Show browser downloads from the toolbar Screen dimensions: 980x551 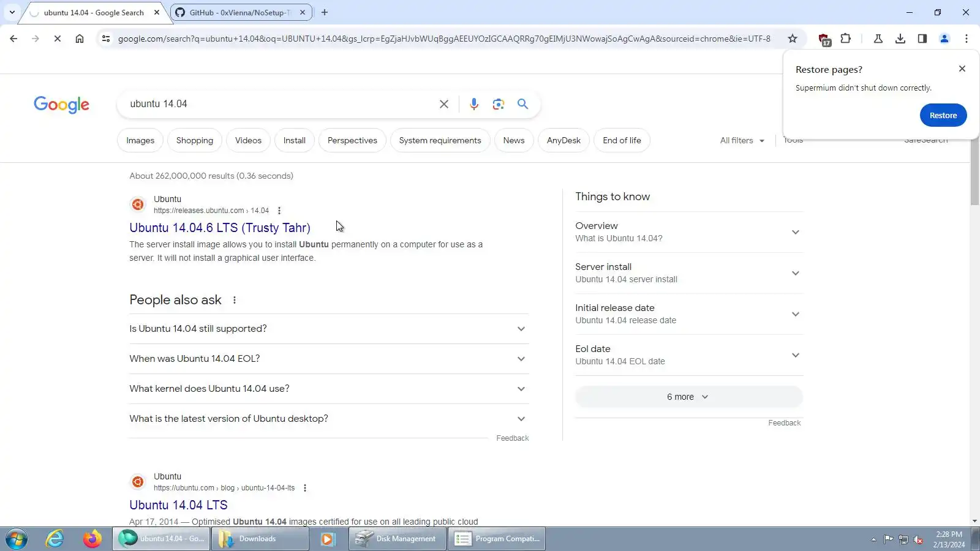point(900,39)
